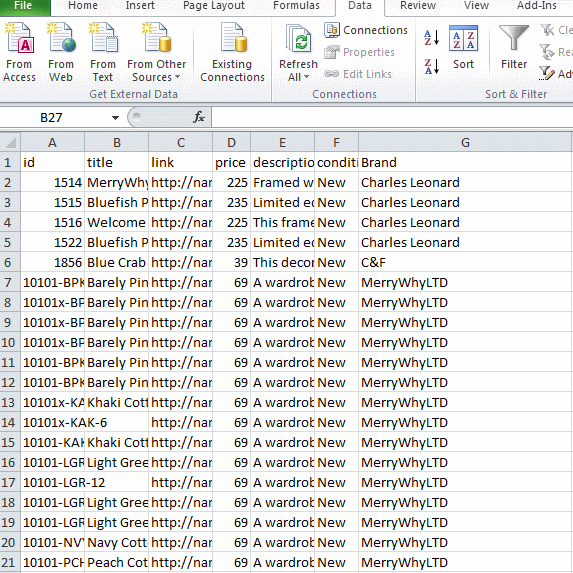Click the From Web import icon
This screenshot has width=573, height=573.
coord(61,38)
